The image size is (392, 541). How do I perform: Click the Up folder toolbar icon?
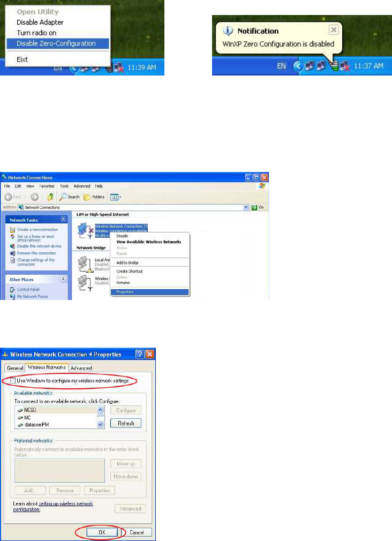point(50,197)
